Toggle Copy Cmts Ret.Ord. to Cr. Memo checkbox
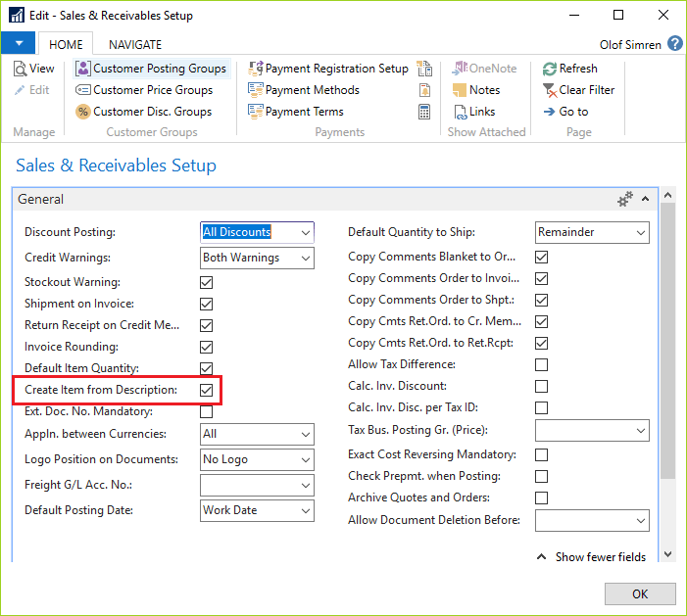The image size is (687, 616). click(542, 322)
